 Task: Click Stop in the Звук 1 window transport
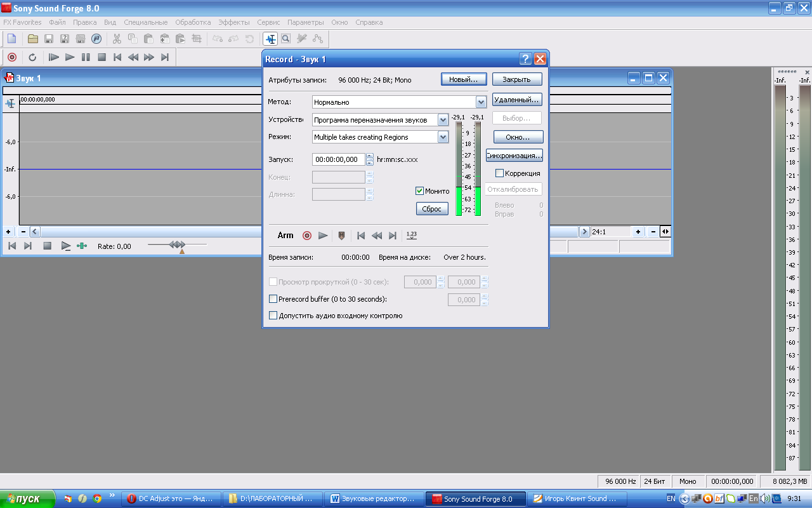[x=47, y=246]
